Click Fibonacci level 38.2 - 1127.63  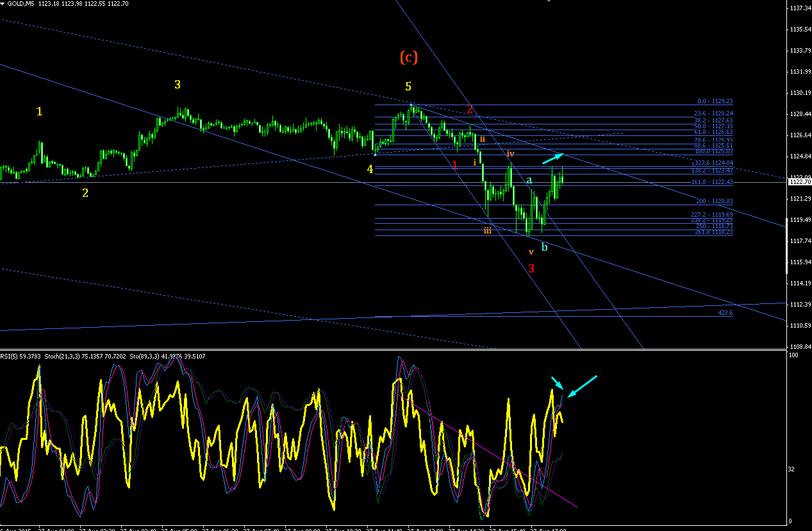pos(713,120)
